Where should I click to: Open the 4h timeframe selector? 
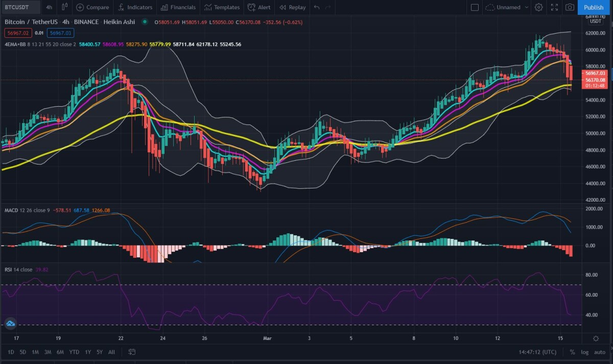point(49,7)
